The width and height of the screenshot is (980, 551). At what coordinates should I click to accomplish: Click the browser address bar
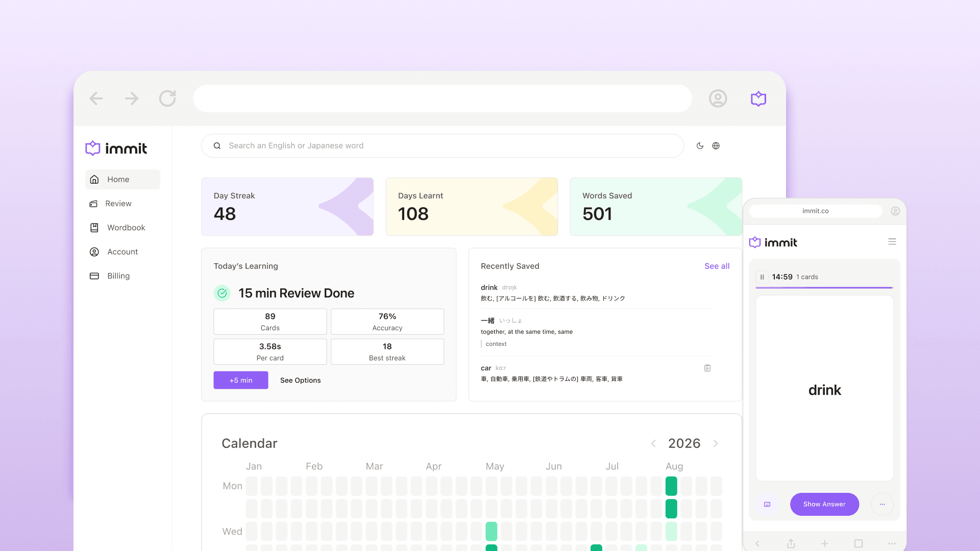(443, 98)
